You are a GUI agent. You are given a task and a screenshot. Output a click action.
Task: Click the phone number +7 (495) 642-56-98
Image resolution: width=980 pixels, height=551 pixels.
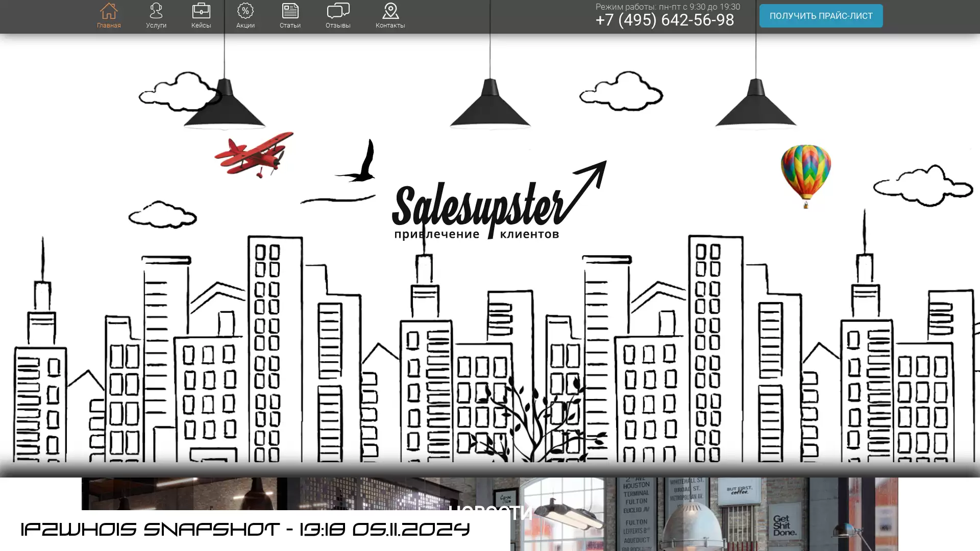[665, 20]
